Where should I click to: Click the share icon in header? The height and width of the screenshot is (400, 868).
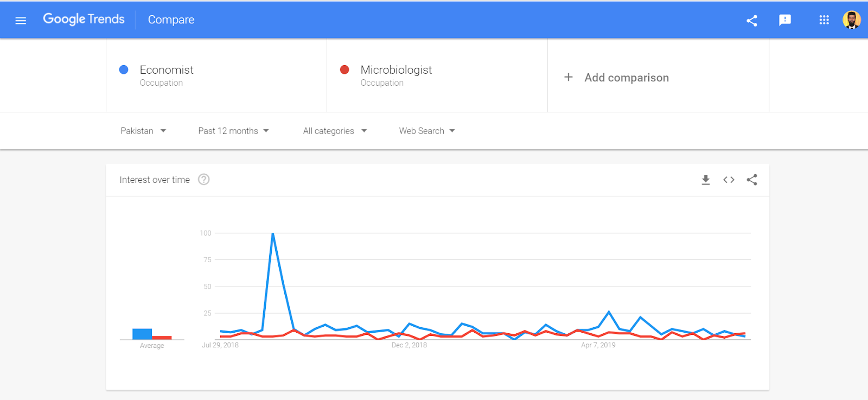coord(752,21)
